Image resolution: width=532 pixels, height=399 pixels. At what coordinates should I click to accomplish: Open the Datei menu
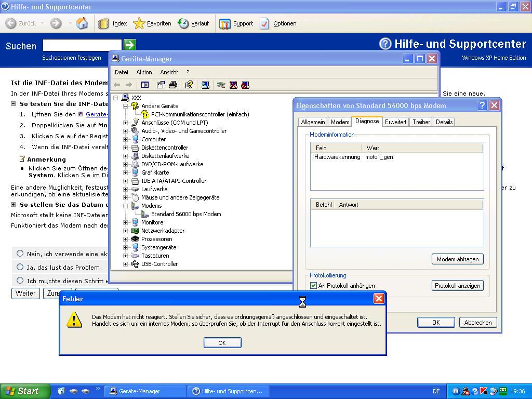coord(122,72)
